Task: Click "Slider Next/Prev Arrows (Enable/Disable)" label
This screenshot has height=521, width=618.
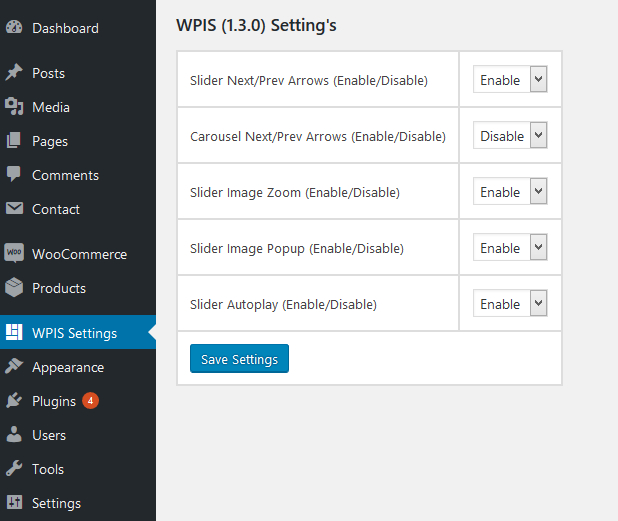Action: pyautogui.click(x=309, y=80)
